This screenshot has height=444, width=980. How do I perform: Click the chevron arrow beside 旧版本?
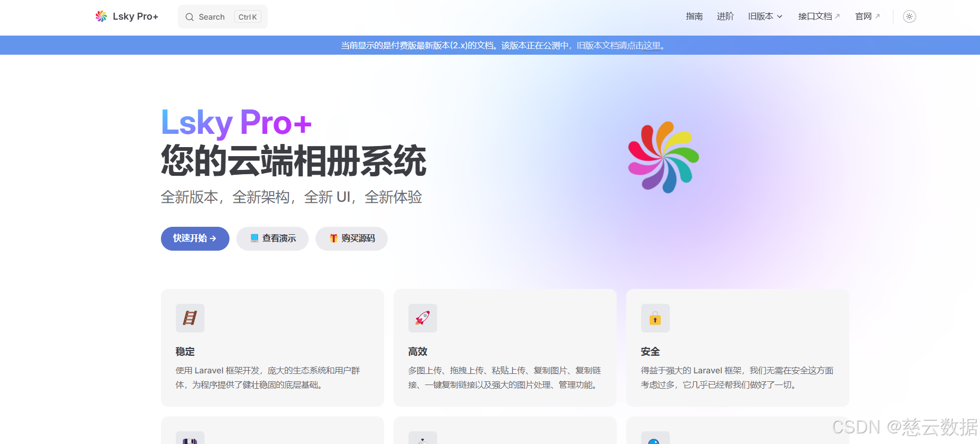780,16
